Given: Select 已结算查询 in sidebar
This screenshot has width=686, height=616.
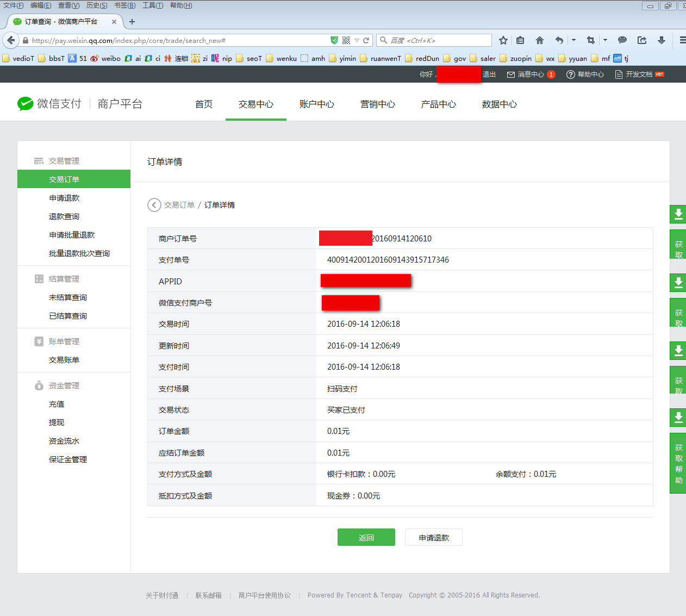Looking at the screenshot, I should [x=68, y=316].
